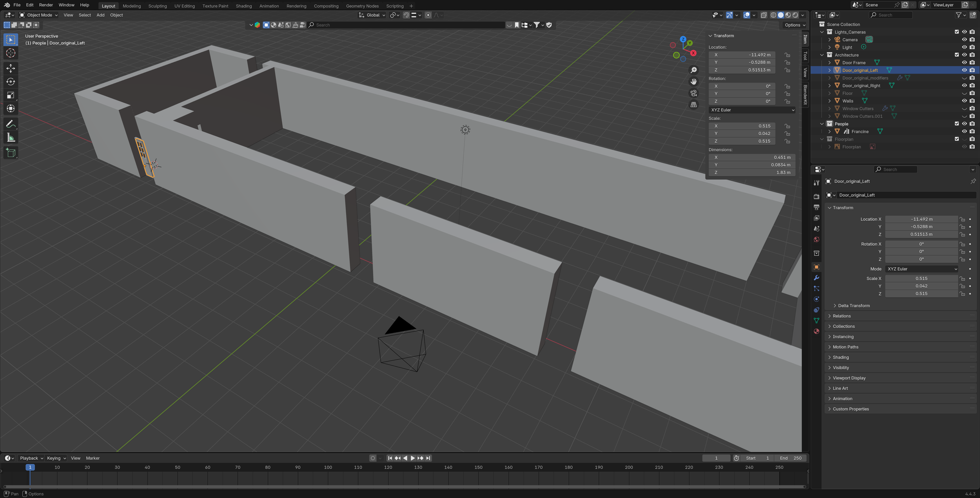The width and height of the screenshot is (980, 498).
Task: Hide the Door_original_Right object in viewport
Action: 964,85
